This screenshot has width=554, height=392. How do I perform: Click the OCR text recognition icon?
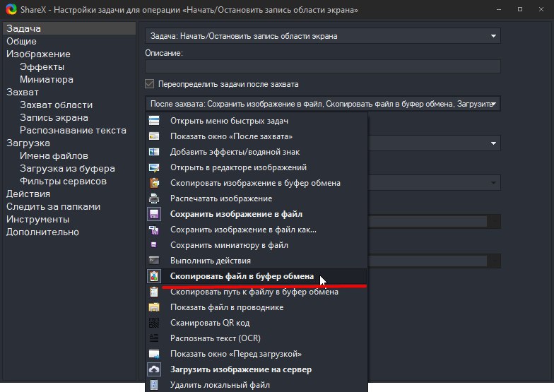pyautogui.click(x=154, y=338)
